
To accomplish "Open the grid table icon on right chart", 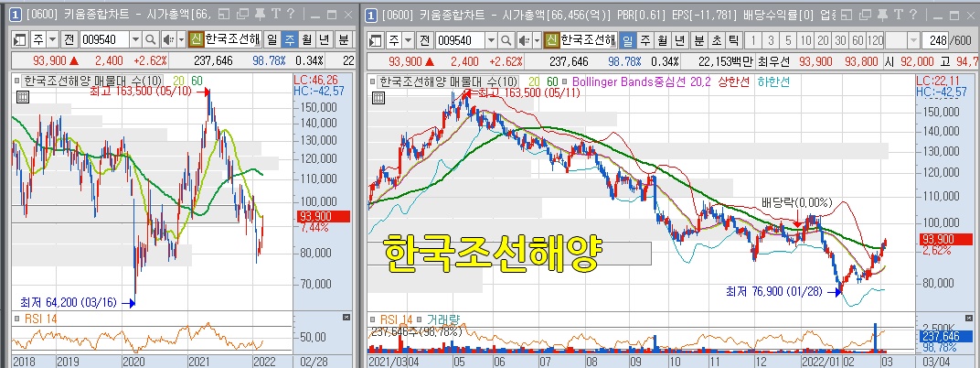I will point(378,97).
